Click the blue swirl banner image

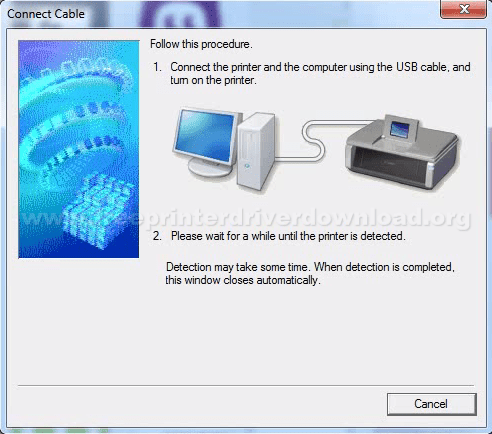[79, 149]
